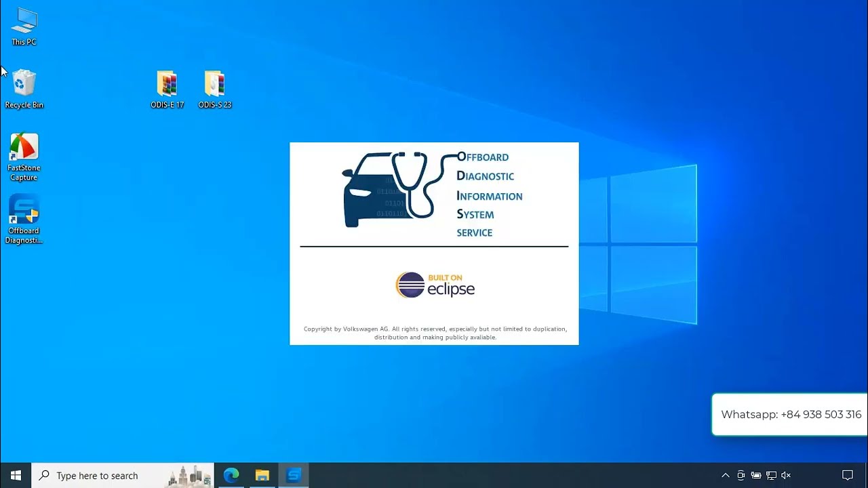
Task: Select the ODIS-S 23 archive folder
Action: coord(215,89)
